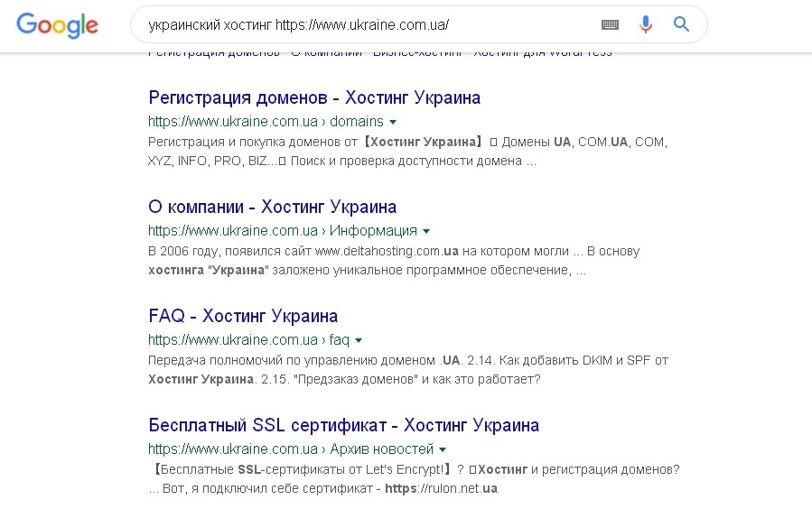Expand dropdown arrow next to 'Информация' URL
The height and width of the screenshot is (518, 812).
[x=426, y=231]
